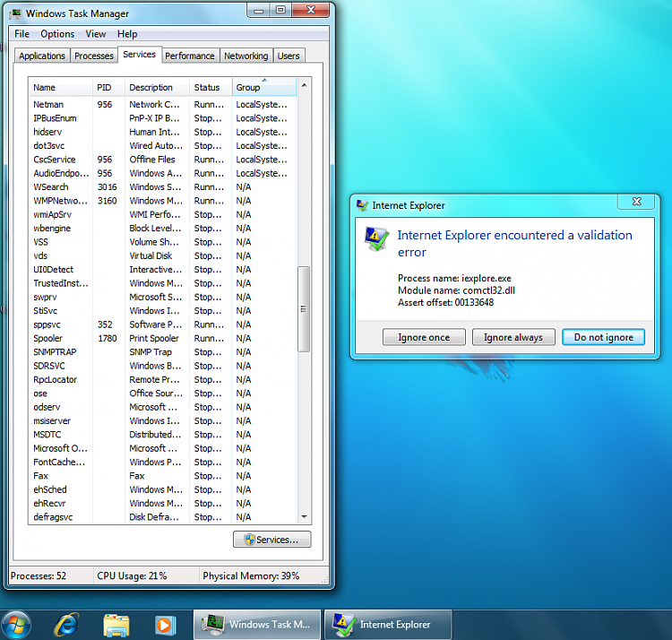Launch Internet Explorer from the taskbar
Screen dimensions: 672x640
coord(67,625)
